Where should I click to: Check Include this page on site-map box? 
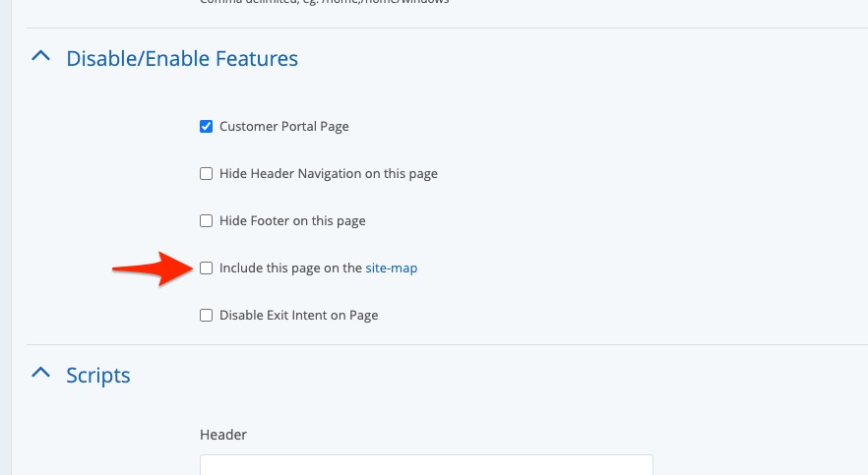(x=207, y=267)
